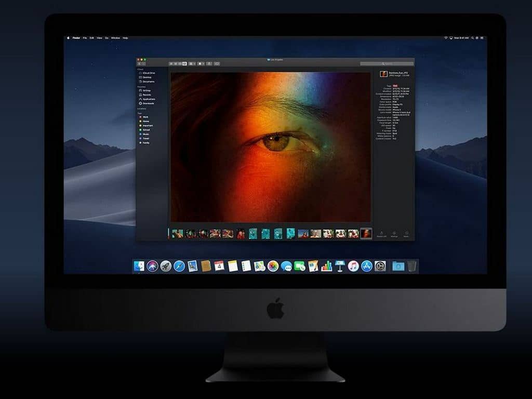Open Recents in the Finder sidebar

[144, 95]
